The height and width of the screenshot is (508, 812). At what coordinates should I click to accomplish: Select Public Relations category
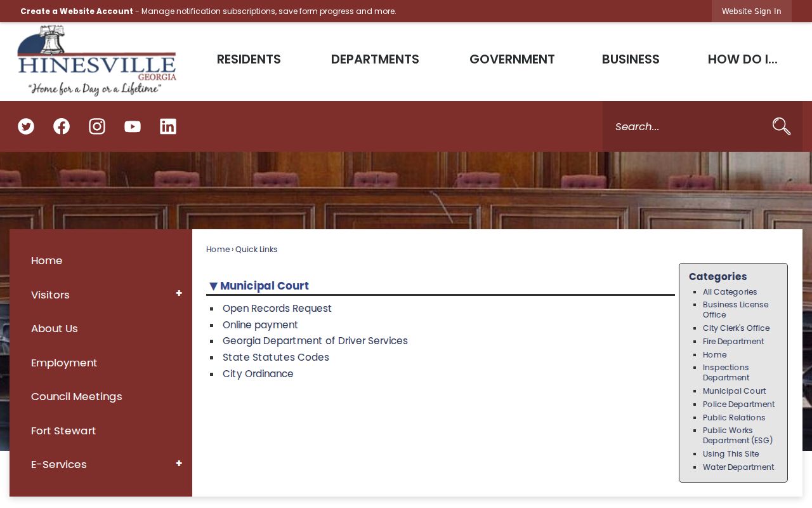pos(734,418)
